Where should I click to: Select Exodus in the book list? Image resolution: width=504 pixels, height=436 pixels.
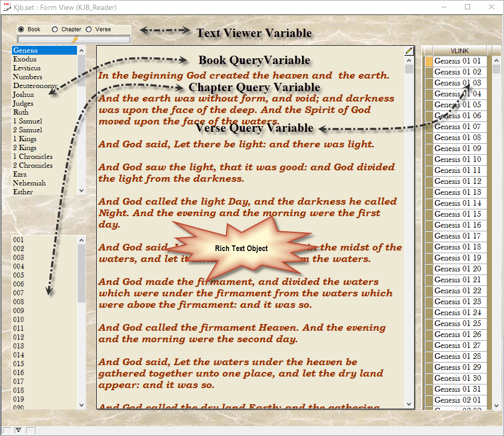pyautogui.click(x=25, y=59)
